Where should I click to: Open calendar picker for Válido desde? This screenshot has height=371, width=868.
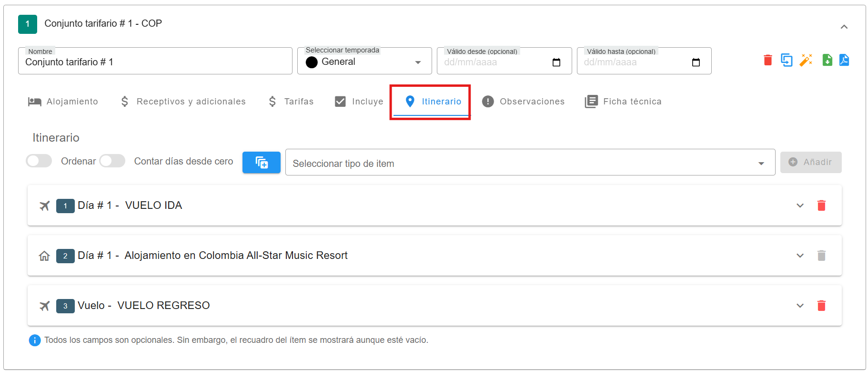(x=556, y=62)
